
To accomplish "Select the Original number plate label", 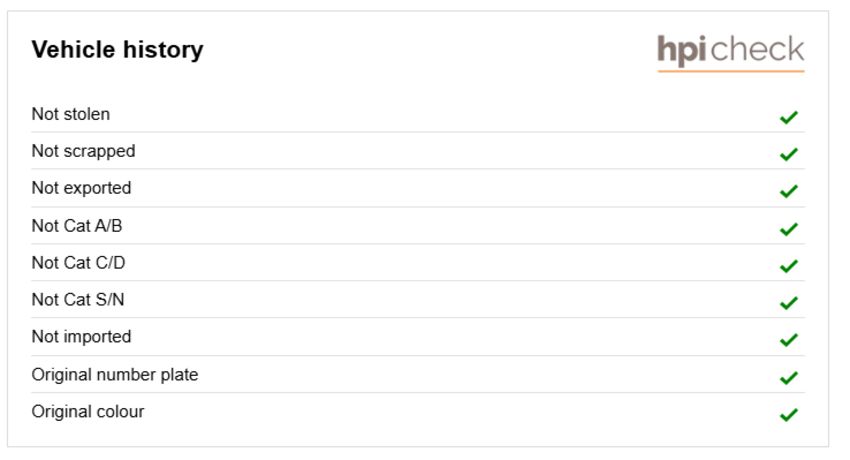I will point(115,375).
